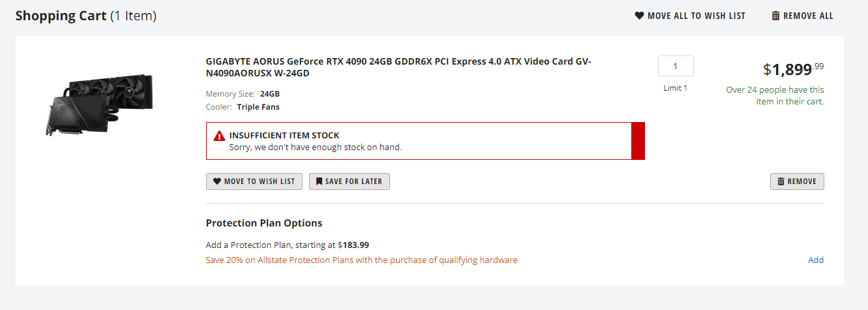Click the heart icon on Move to Wish List button

pos(217,181)
